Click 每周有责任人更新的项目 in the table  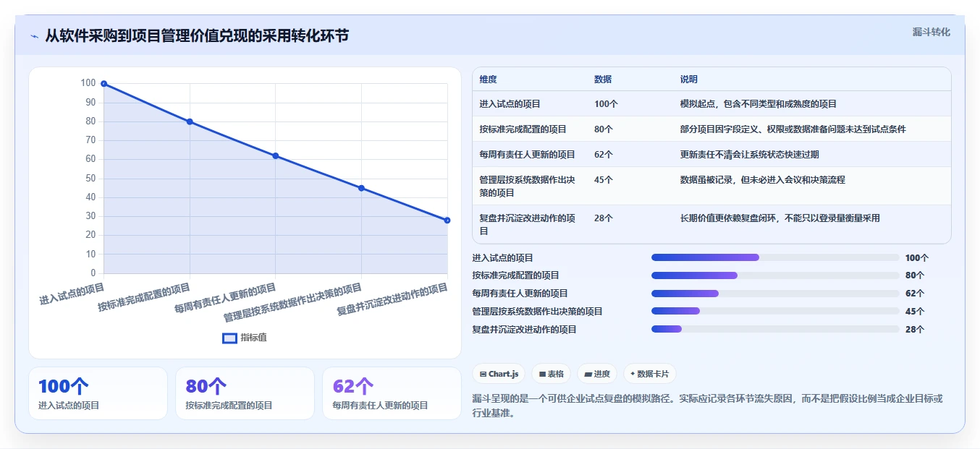(x=527, y=155)
